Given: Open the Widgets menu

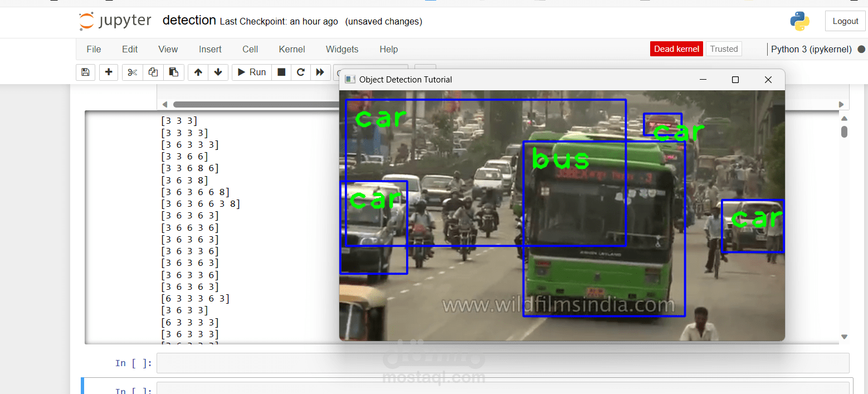Looking at the screenshot, I should coord(342,49).
